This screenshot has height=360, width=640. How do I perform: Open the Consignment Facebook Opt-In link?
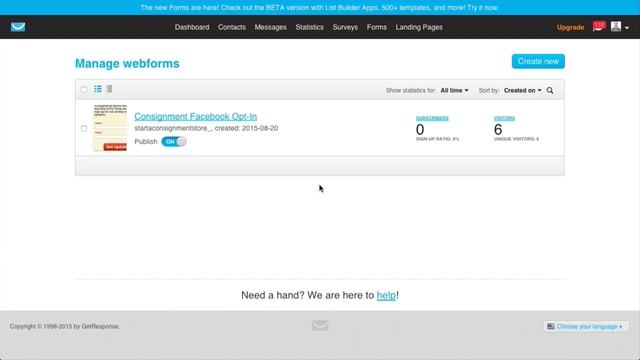(196, 116)
